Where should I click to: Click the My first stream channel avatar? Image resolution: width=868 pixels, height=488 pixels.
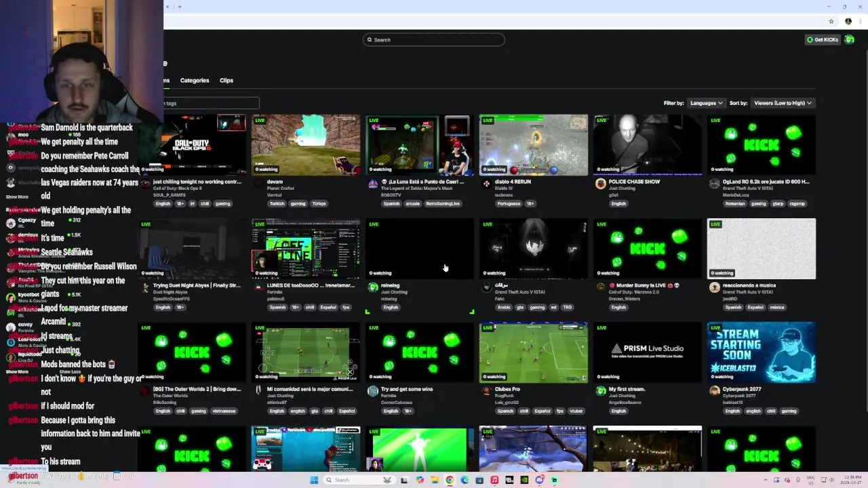pos(600,391)
